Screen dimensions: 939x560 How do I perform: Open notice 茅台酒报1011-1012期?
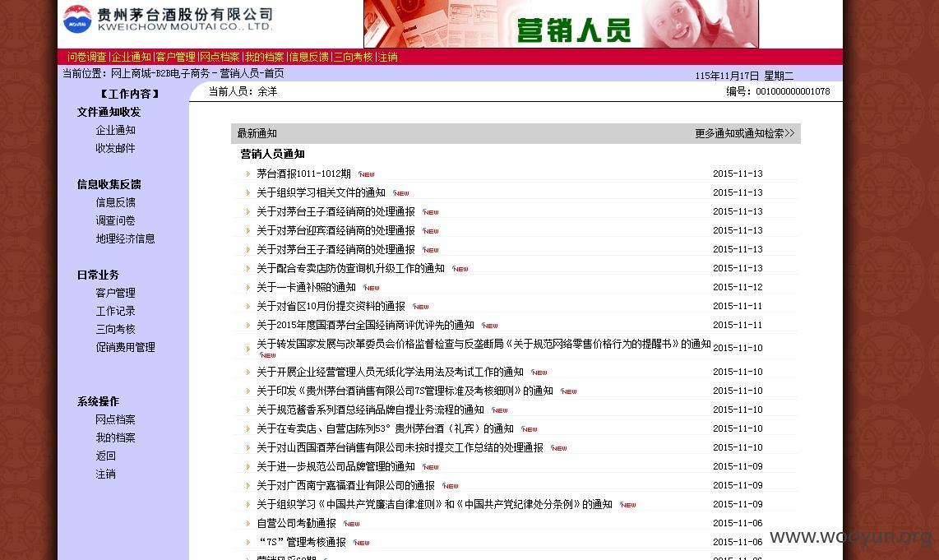point(303,174)
